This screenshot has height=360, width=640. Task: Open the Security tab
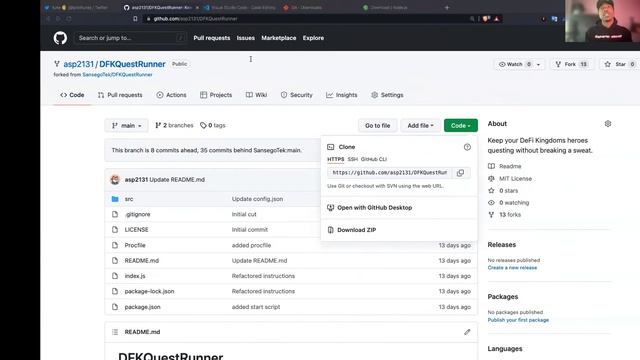[x=296, y=95]
